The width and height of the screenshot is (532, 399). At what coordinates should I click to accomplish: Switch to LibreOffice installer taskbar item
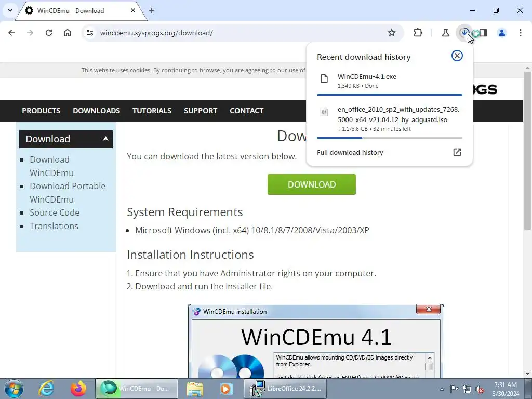pos(285,389)
